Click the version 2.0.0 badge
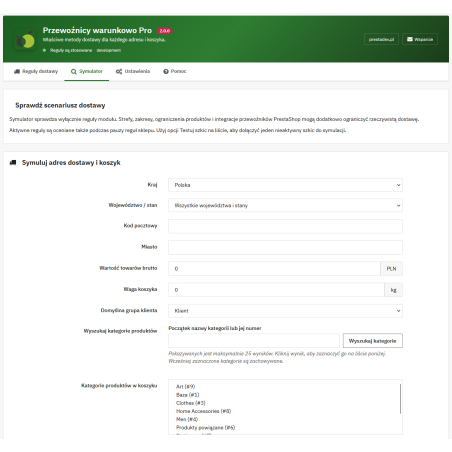 [164, 31]
